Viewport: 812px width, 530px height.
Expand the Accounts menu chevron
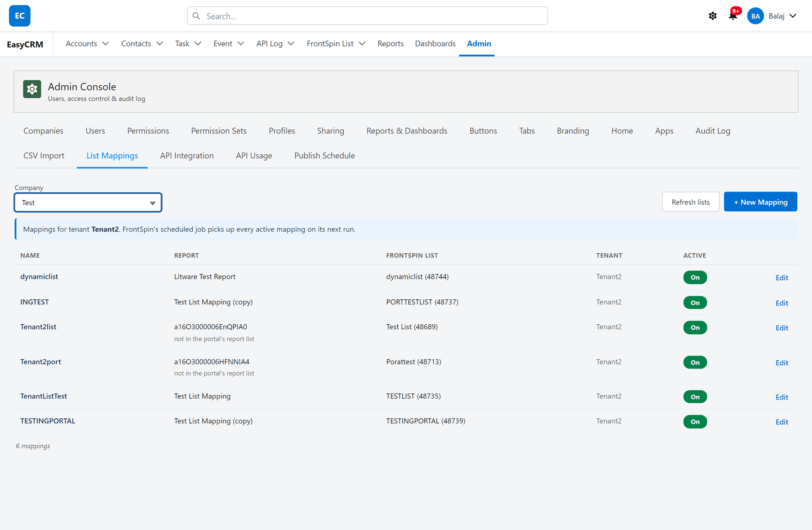click(106, 43)
